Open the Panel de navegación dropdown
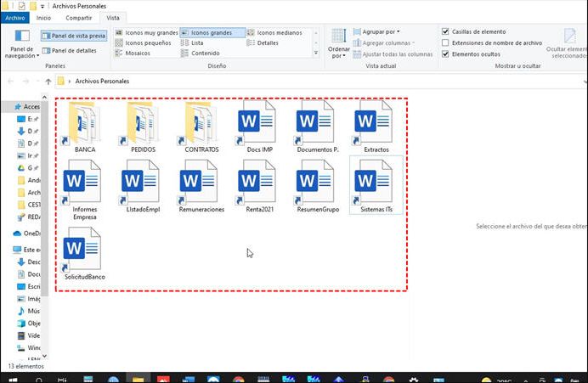Screen dimensions: 588x383 [x=22, y=44]
